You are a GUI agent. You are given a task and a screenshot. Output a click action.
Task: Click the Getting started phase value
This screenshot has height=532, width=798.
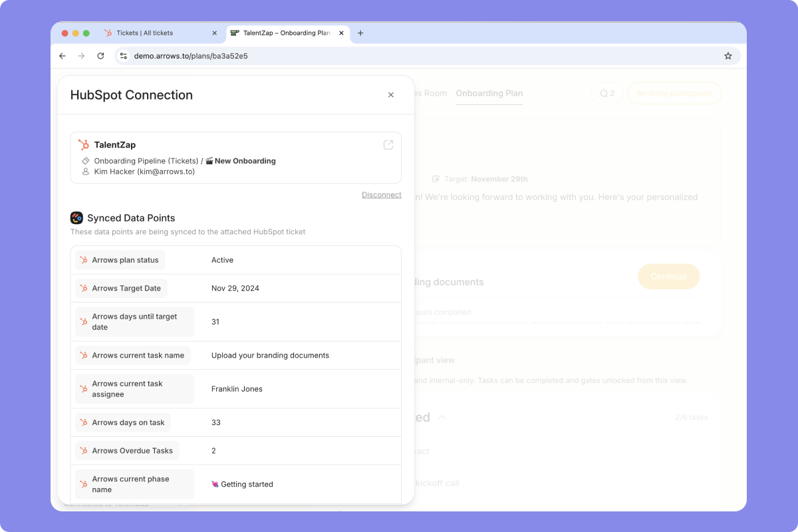pyautogui.click(x=242, y=484)
